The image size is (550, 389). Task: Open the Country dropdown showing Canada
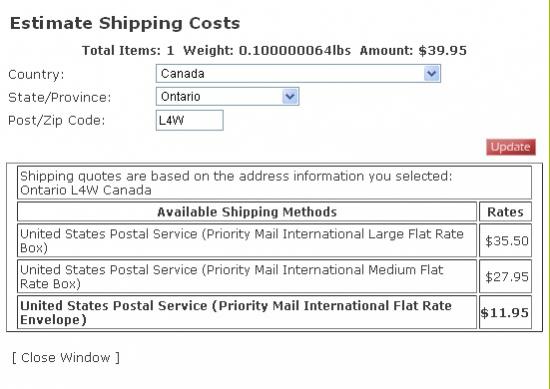(x=298, y=74)
